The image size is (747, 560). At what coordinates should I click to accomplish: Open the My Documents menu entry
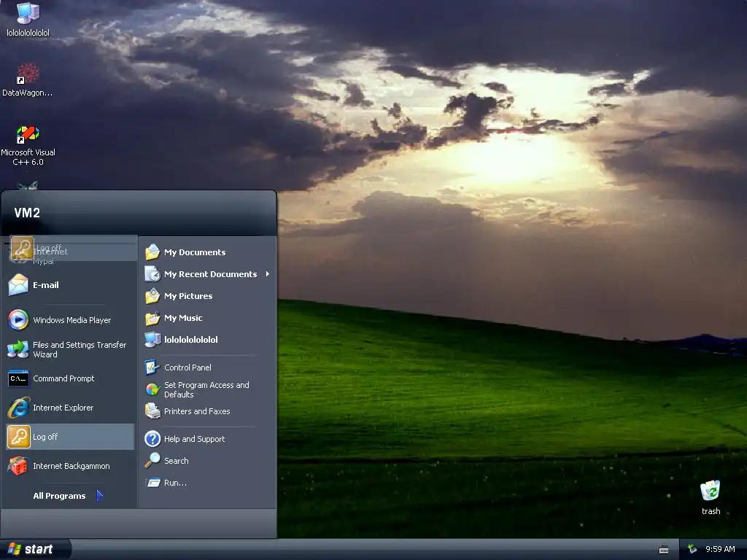208,252
